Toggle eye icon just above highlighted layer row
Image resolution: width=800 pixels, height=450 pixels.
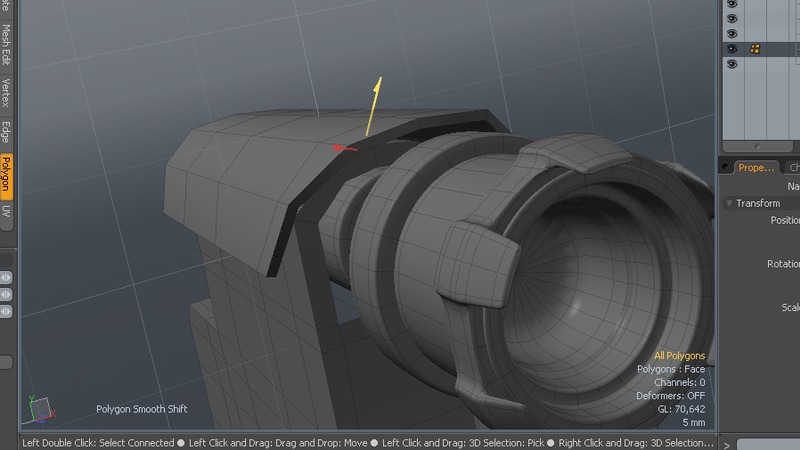(x=732, y=34)
